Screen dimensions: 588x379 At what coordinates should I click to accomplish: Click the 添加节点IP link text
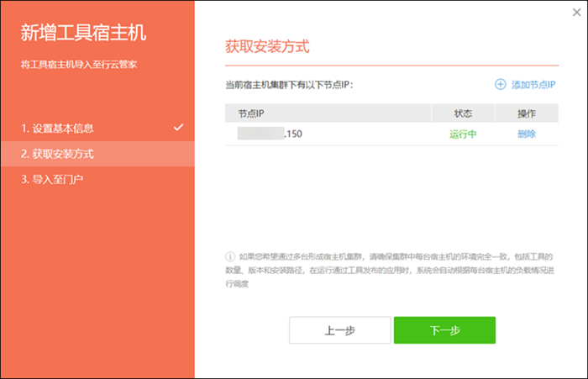533,84
